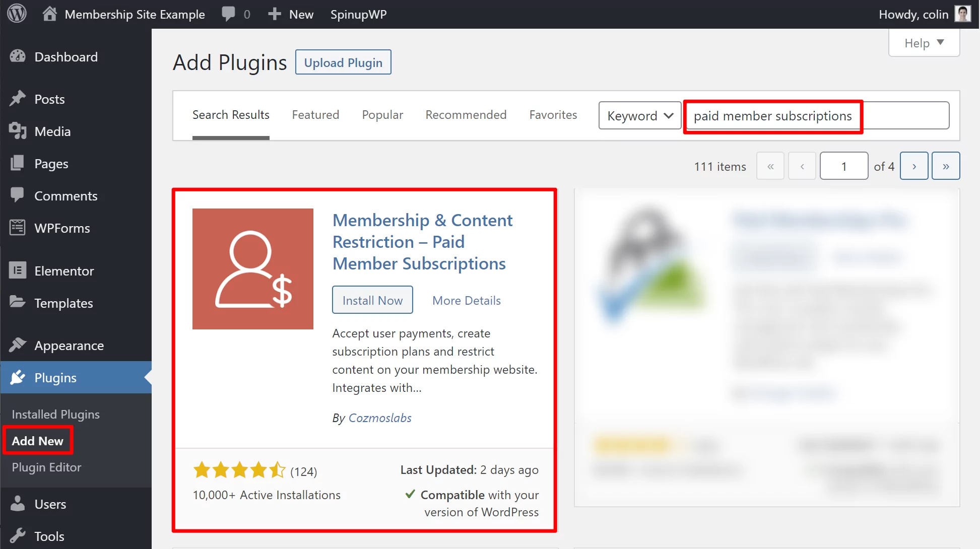Open the Membership & Content Restriction plugin title
Image resolution: width=980 pixels, height=549 pixels.
pos(422,242)
